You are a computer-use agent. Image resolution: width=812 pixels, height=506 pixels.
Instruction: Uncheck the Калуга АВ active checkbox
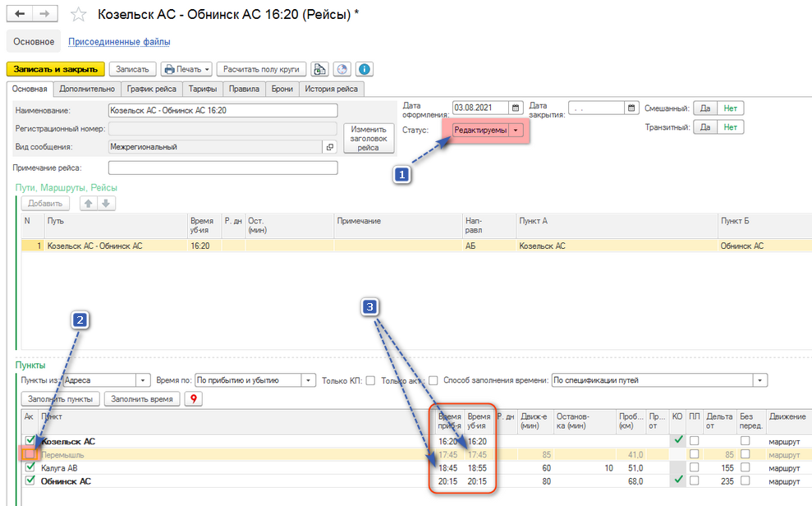click(x=30, y=467)
